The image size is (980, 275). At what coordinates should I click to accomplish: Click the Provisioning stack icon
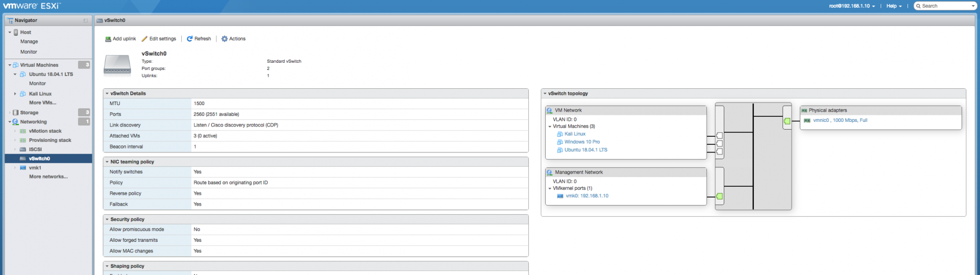pyautogui.click(x=23, y=140)
